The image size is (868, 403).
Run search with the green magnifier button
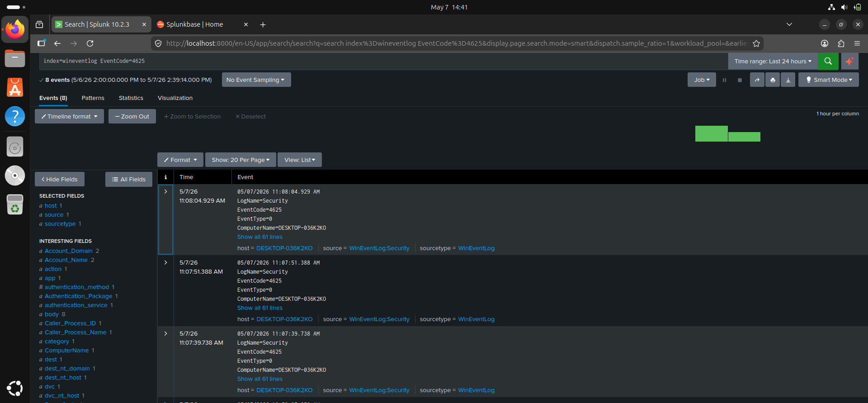point(828,61)
